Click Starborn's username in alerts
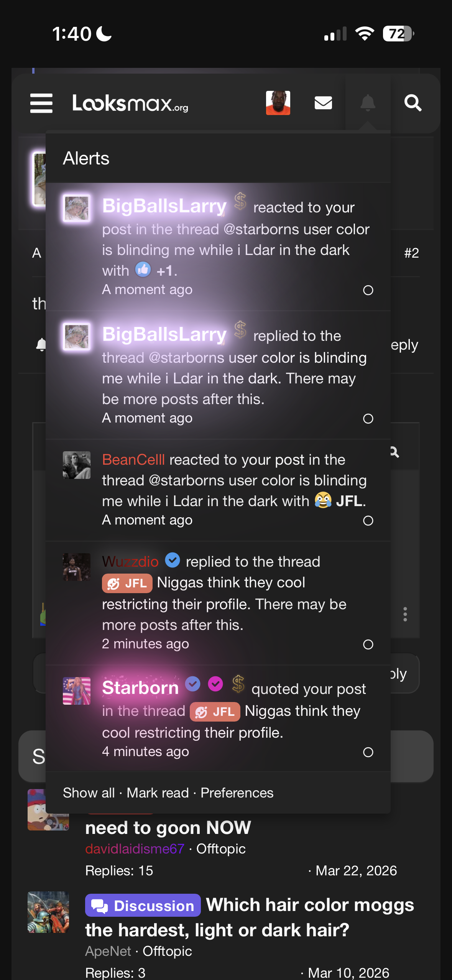Viewport: 452px width, 980px height. [140, 688]
